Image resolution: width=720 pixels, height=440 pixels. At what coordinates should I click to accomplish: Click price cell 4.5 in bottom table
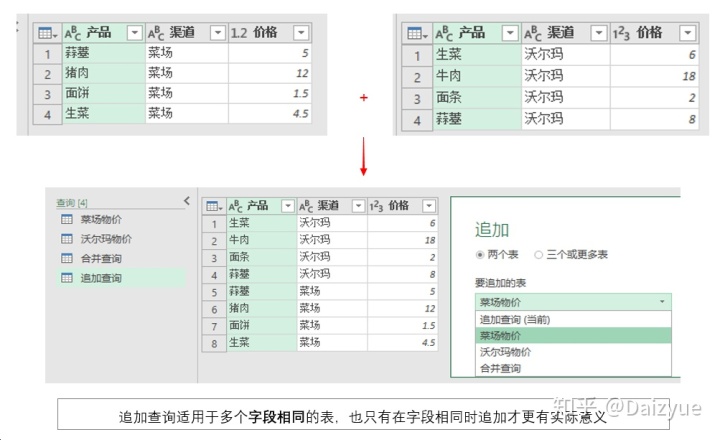point(402,343)
